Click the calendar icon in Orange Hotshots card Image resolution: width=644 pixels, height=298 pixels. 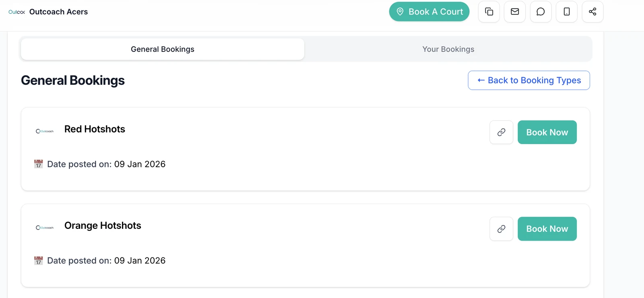(x=39, y=261)
